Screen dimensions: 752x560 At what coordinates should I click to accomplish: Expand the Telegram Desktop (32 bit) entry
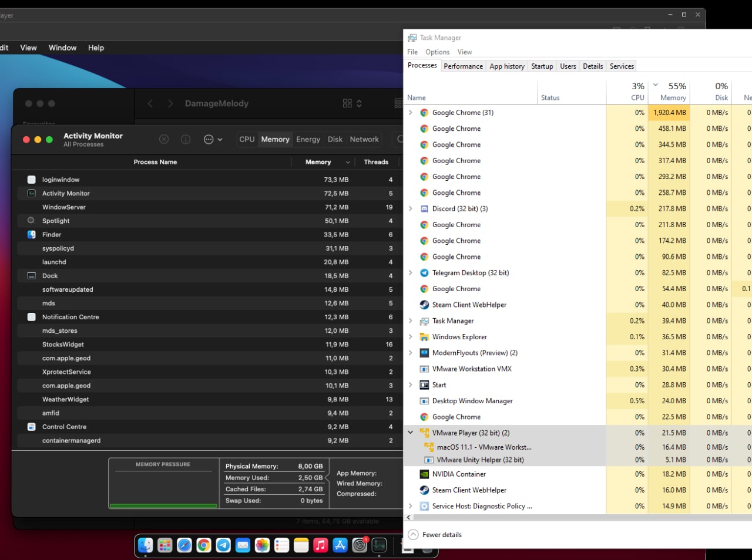click(x=411, y=273)
